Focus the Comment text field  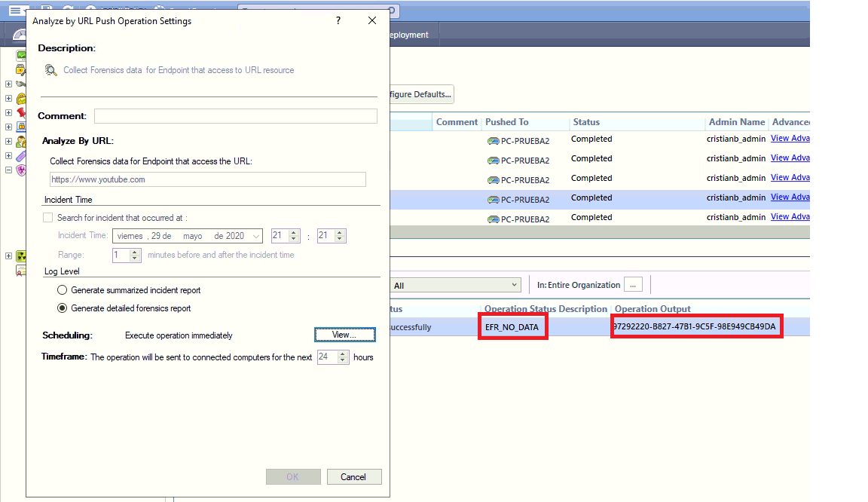click(x=235, y=116)
